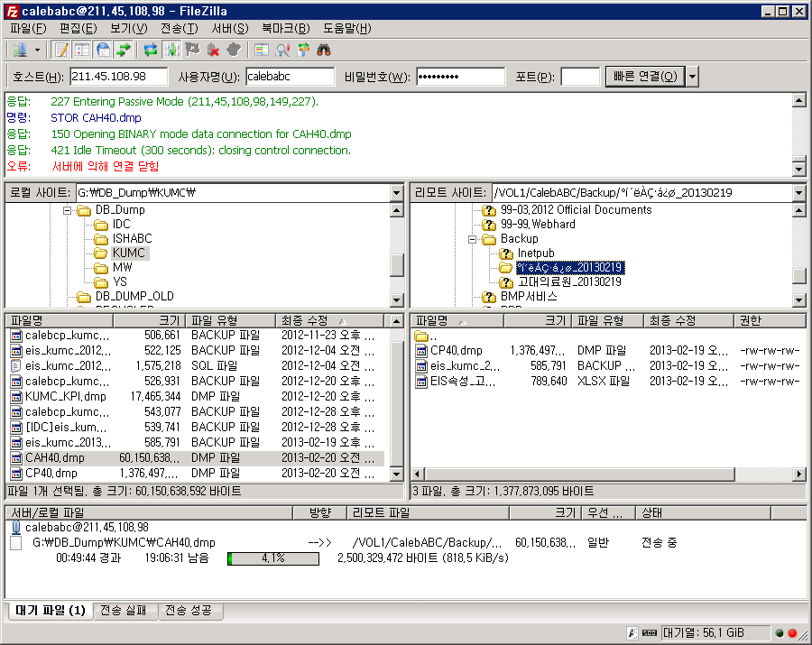The width and height of the screenshot is (812, 645).
Task: Sort local files by 최종 수정 column
Action: (x=329, y=321)
